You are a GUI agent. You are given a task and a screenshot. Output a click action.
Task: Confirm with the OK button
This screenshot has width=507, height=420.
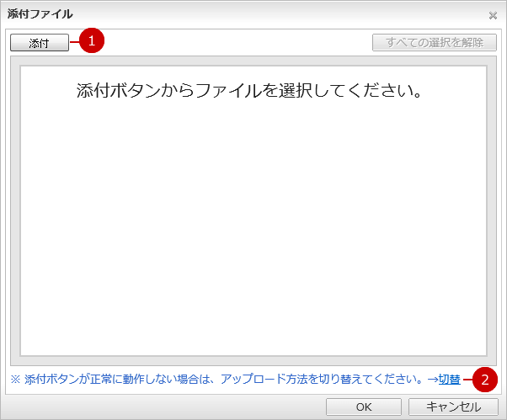pos(364,407)
